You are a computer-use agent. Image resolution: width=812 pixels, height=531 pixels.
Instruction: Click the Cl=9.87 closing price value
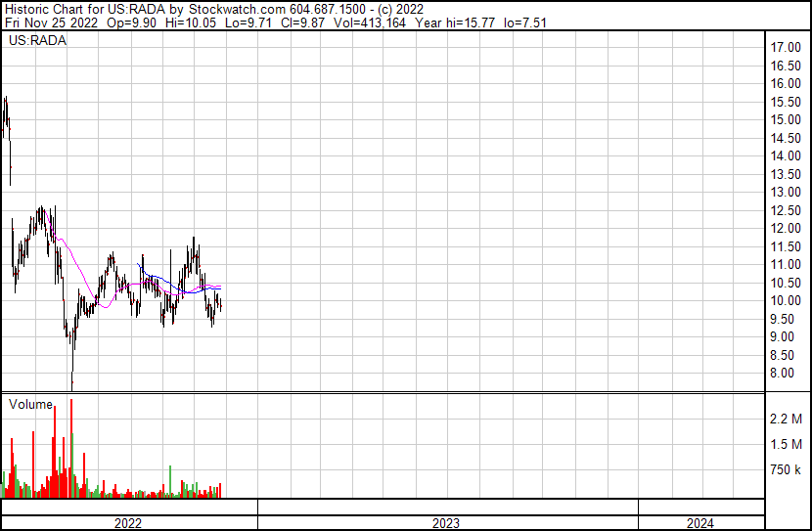[303, 22]
